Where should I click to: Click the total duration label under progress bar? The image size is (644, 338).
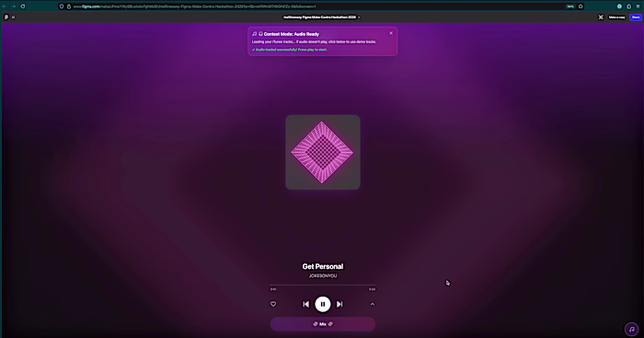372,289
